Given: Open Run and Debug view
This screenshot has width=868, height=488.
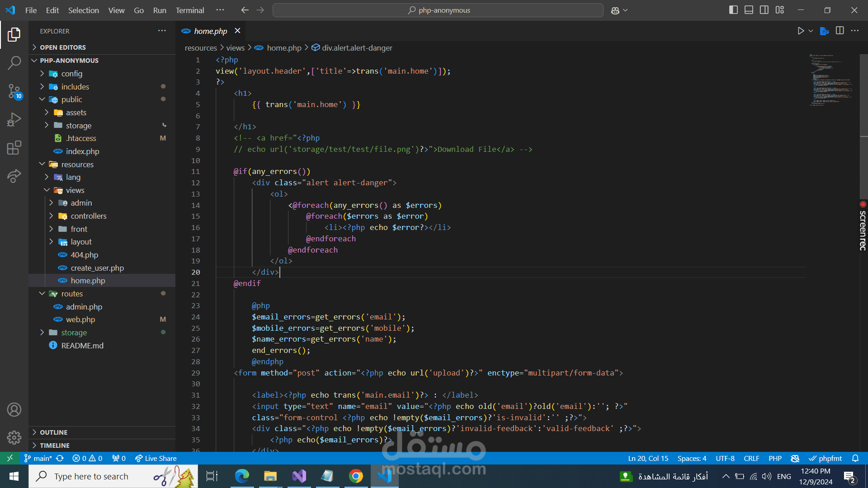Looking at the screenshot, I should (14, 120).
